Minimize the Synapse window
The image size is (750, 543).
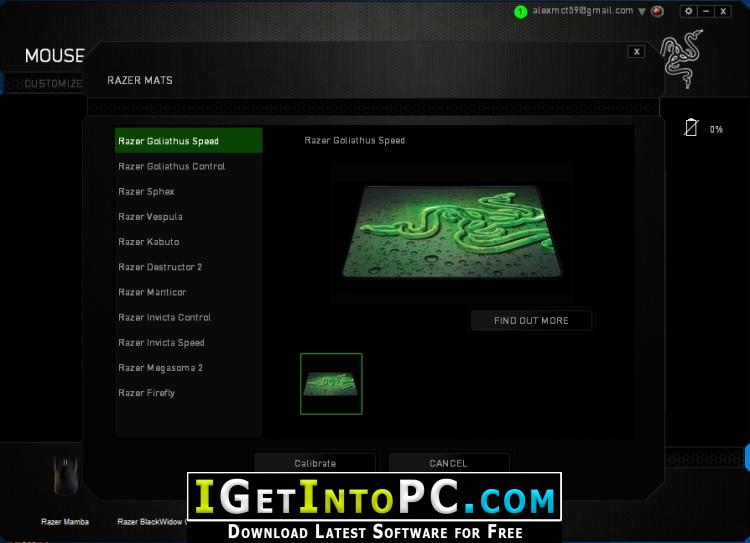[x=706, y=11]
